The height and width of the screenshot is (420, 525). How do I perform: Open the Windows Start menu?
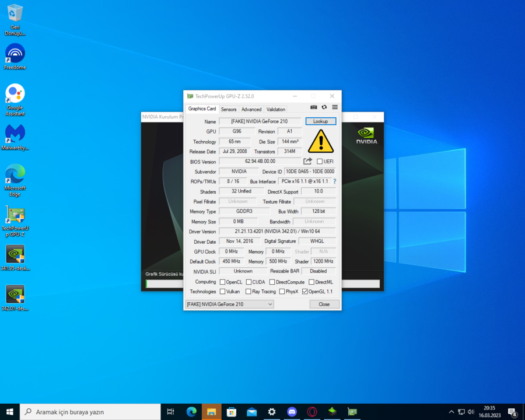(x=10, y=412)
